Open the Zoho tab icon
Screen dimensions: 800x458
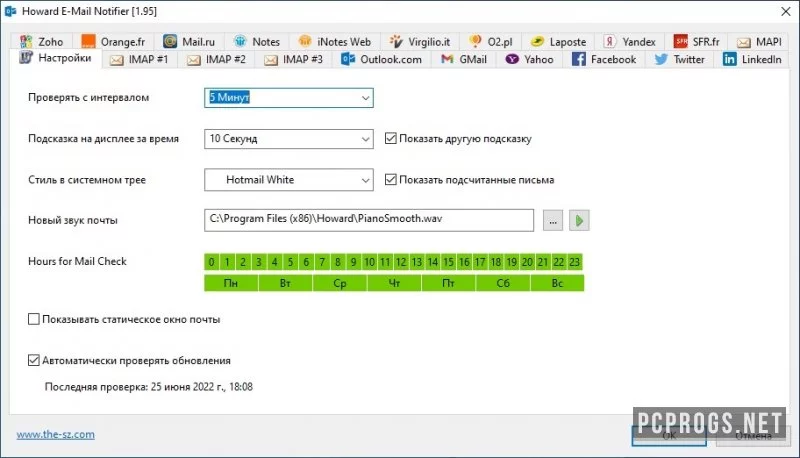26,41
